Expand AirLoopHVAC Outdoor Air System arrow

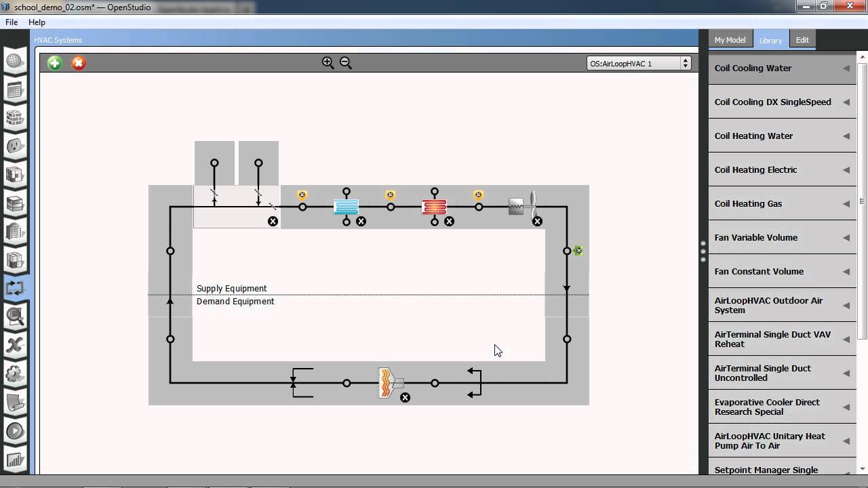coord(846,306)
